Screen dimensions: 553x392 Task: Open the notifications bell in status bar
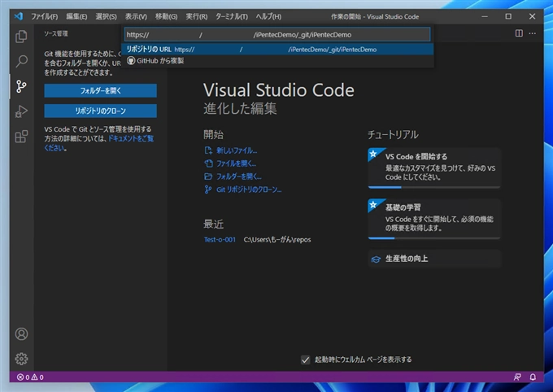(x=533, y=377)
